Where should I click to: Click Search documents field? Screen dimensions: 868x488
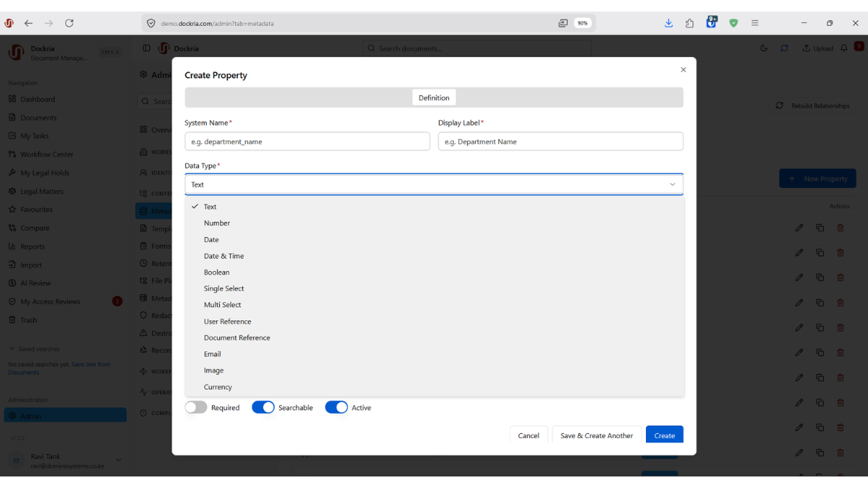pyautogui.click(x=477, y=48)
